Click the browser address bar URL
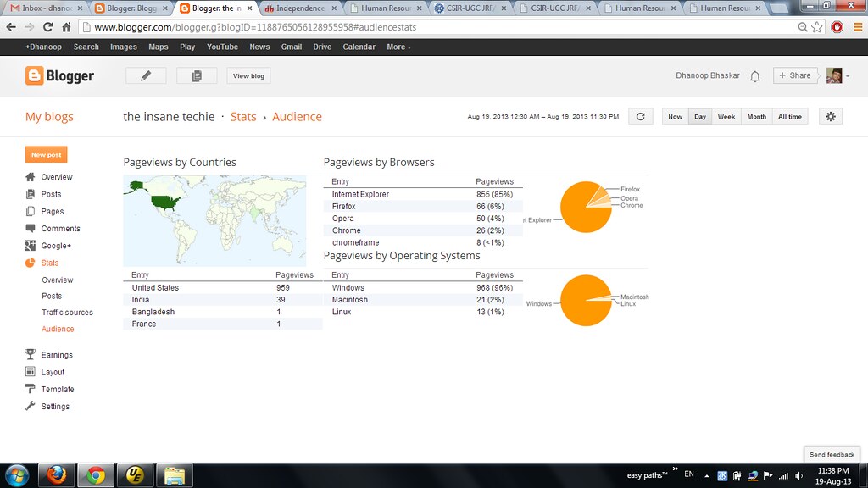Image resolution: width=868 pixels, height=488 pixels. [255, 27]
